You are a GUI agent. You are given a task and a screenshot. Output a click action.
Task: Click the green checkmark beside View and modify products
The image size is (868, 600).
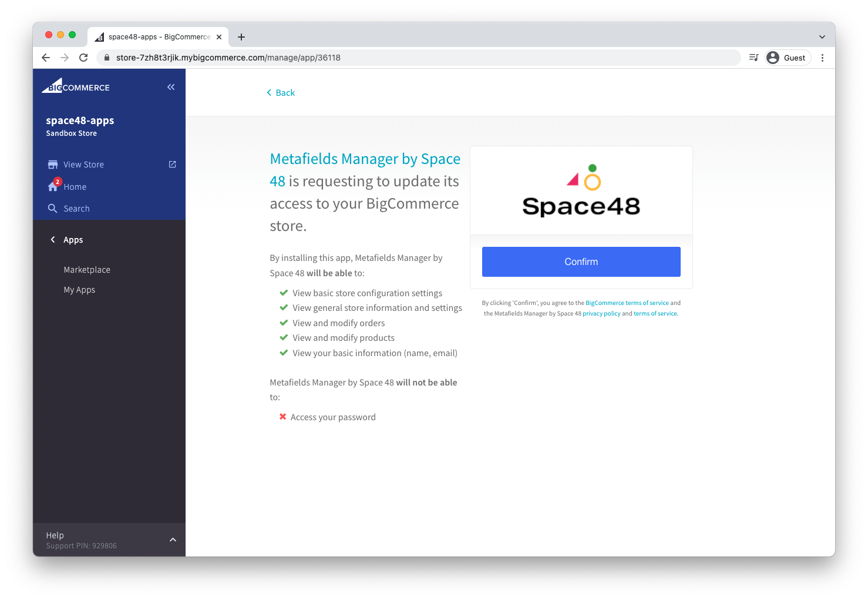pyautogui.click(x=284, y=337)
